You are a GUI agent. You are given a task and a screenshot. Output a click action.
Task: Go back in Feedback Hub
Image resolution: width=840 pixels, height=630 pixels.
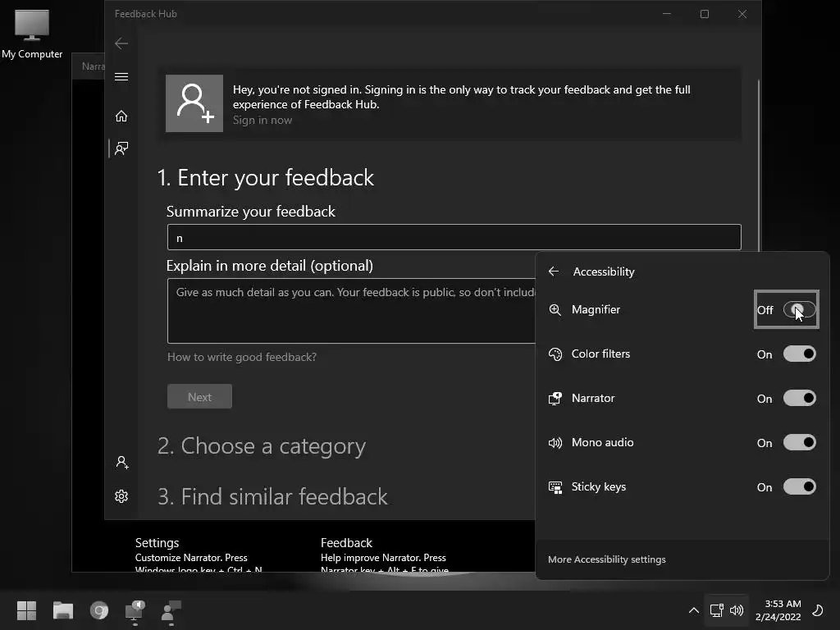coord(121,43)
